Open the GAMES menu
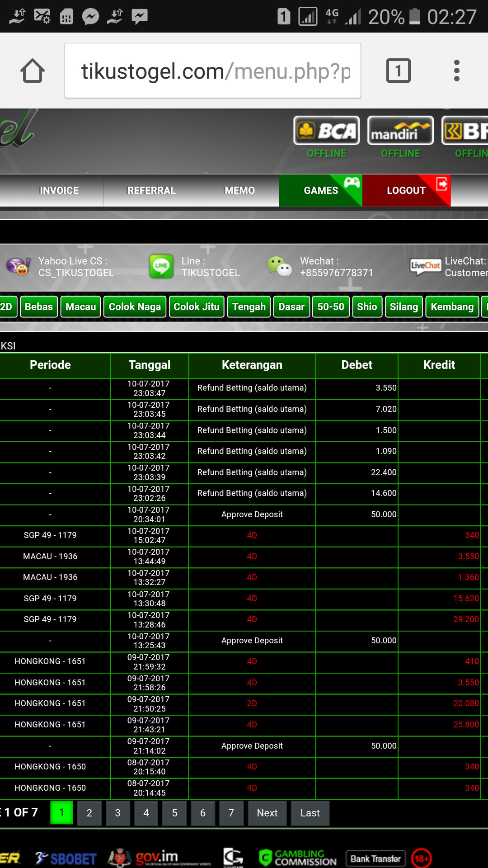This screenshot has height=868, width=488. coord(320,191)
